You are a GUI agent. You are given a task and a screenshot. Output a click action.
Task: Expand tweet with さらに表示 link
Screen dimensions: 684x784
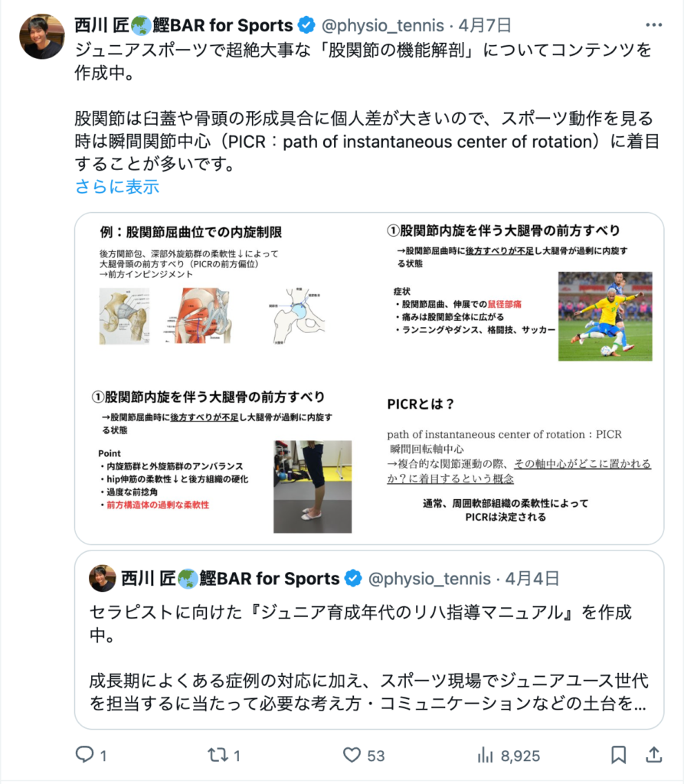point(116,187)
